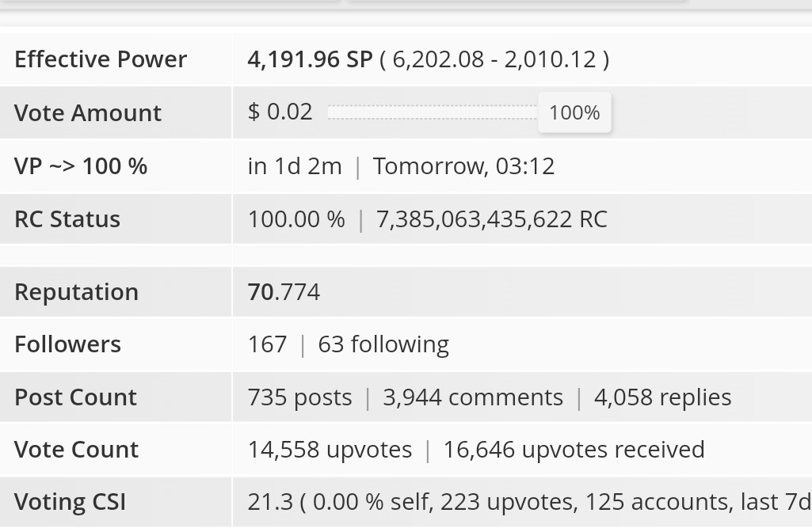Show the 16,646 upvotes received entry

(x=574, y=449)
